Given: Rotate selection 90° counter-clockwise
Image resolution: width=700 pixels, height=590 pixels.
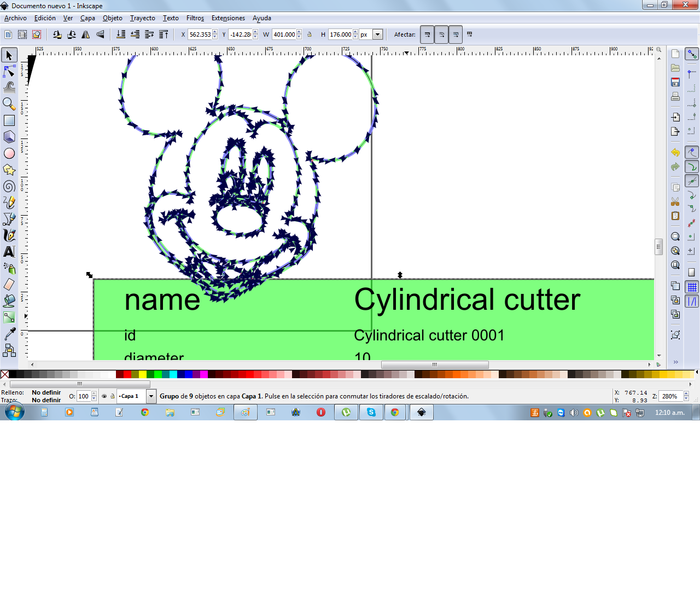Looking at the screenshot, I should (x=57, y=34).
